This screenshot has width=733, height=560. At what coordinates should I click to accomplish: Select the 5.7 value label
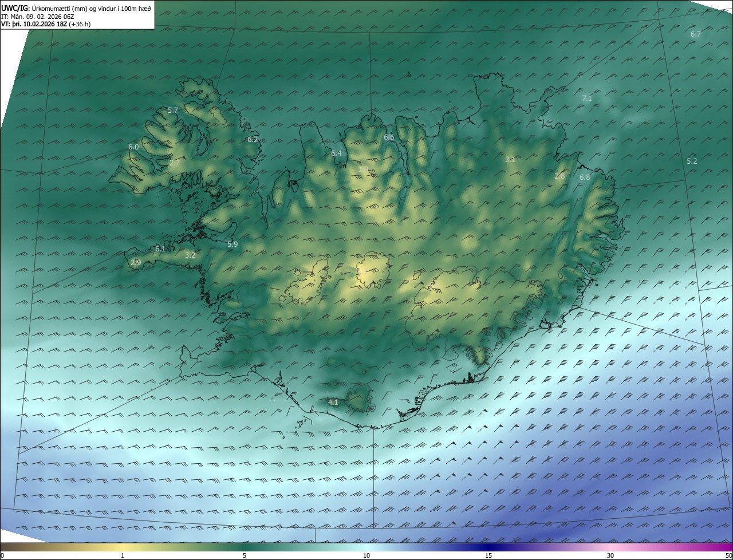tap(173, 111)
